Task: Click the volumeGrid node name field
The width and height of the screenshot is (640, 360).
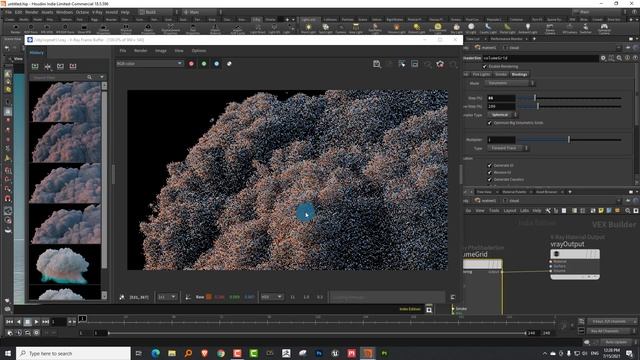Action: coord(540,58)
